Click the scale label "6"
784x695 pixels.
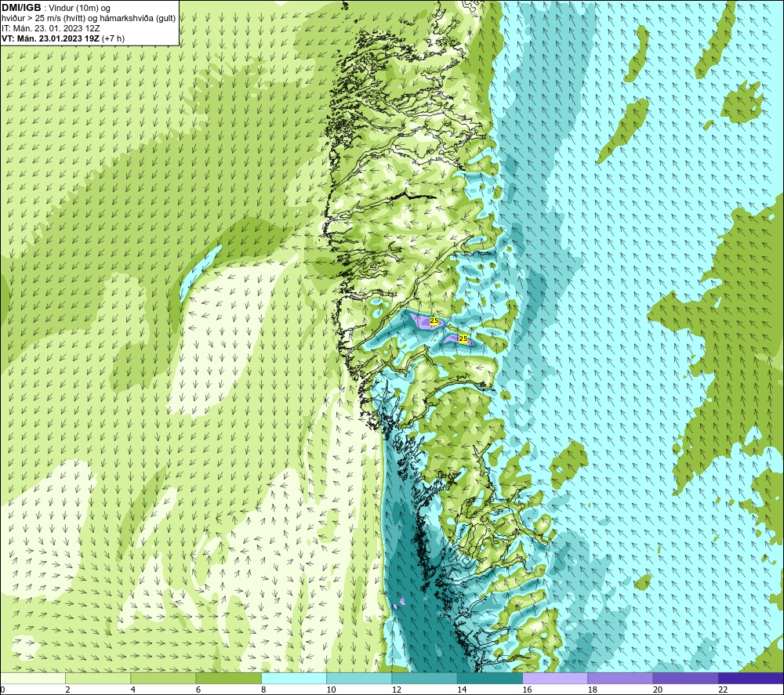[x=198, y=690]
